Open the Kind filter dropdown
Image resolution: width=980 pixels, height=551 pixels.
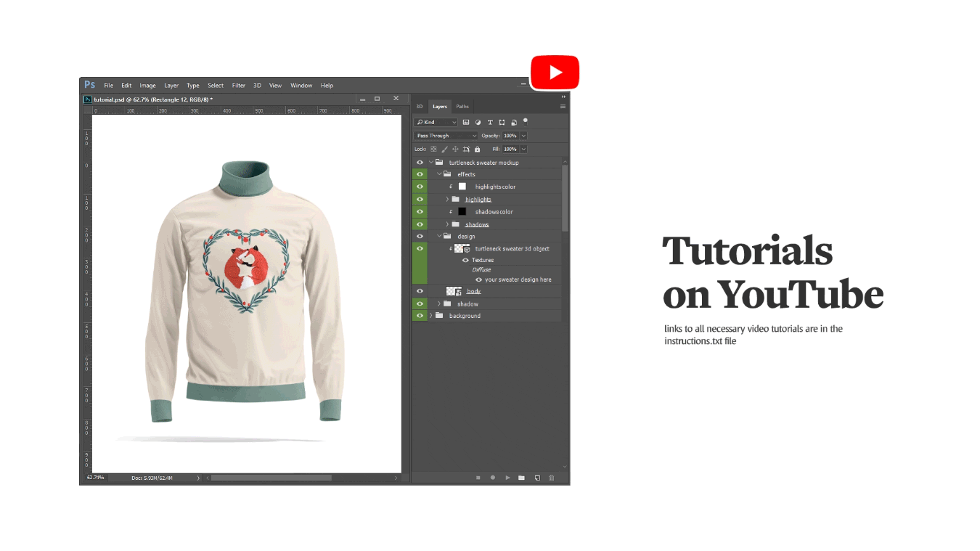point(436,122)
